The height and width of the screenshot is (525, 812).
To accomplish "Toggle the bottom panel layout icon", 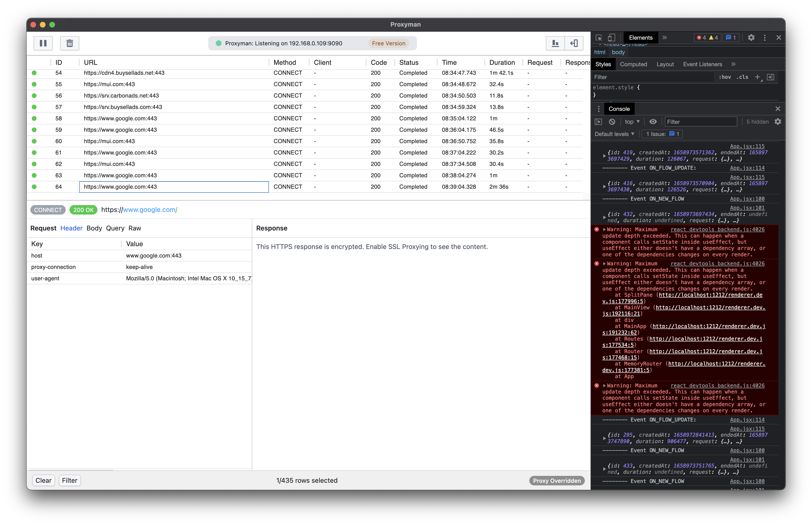I will point(555,43).
